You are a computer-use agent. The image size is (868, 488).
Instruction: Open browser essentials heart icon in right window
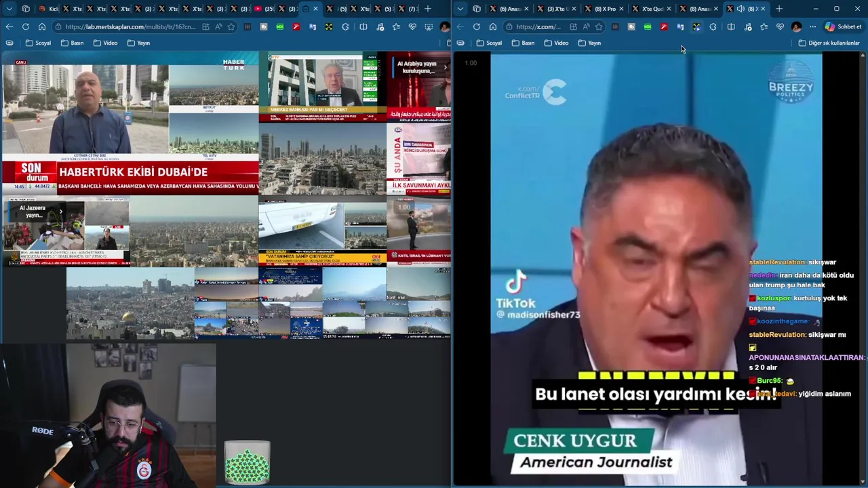tap(780, 26)
